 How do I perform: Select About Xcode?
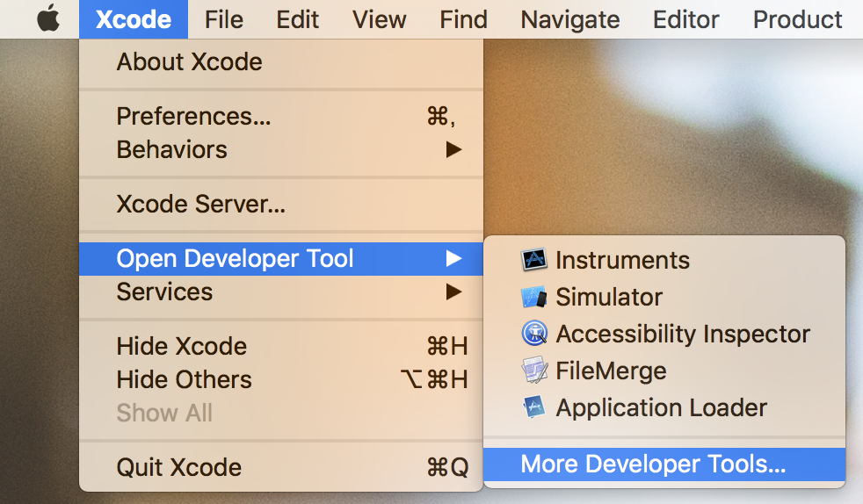[x=189, y=62]
